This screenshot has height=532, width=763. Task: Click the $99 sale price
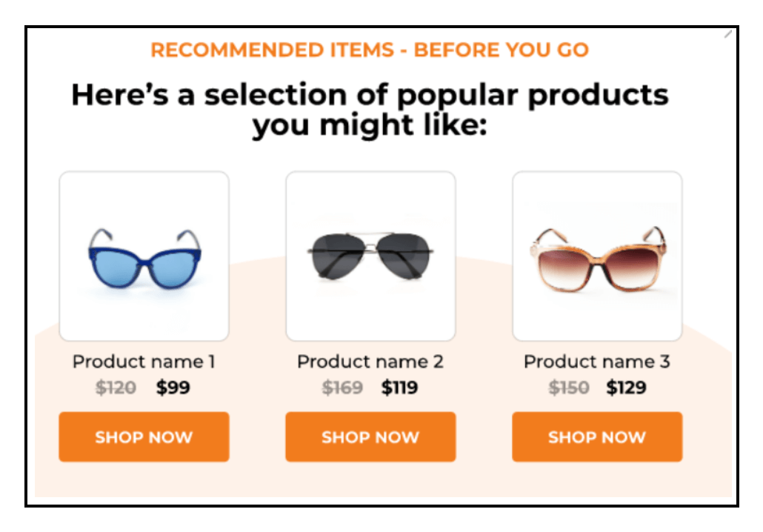[x=173, y=388]
